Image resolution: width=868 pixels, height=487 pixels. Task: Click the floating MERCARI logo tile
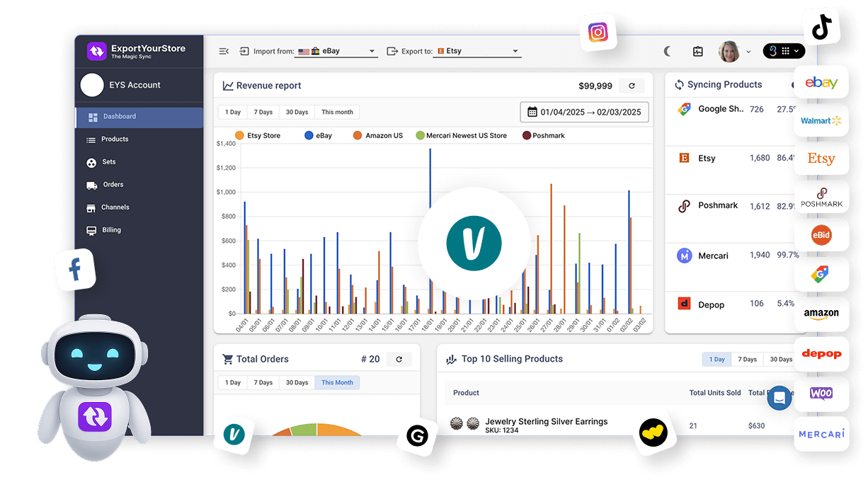(821, 433)
